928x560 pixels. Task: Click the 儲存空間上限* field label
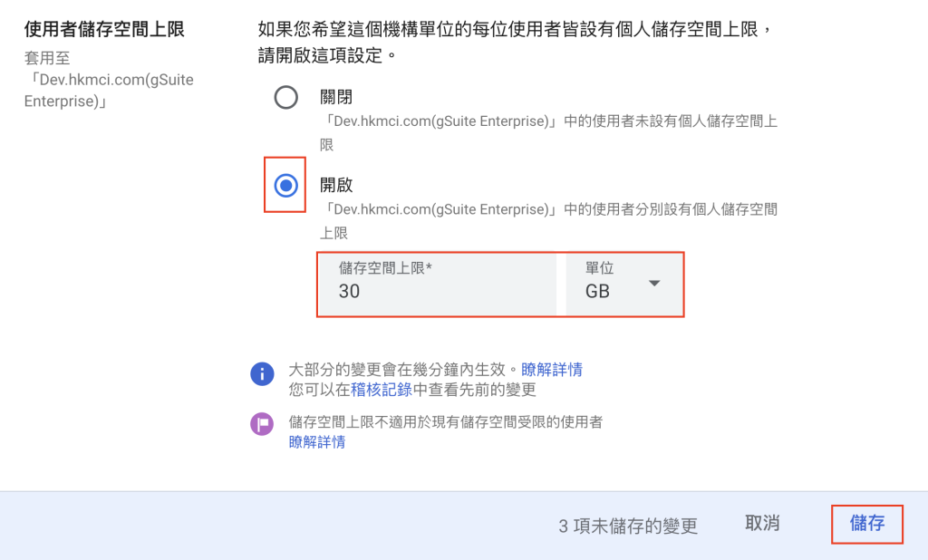[x=385, y=268]
